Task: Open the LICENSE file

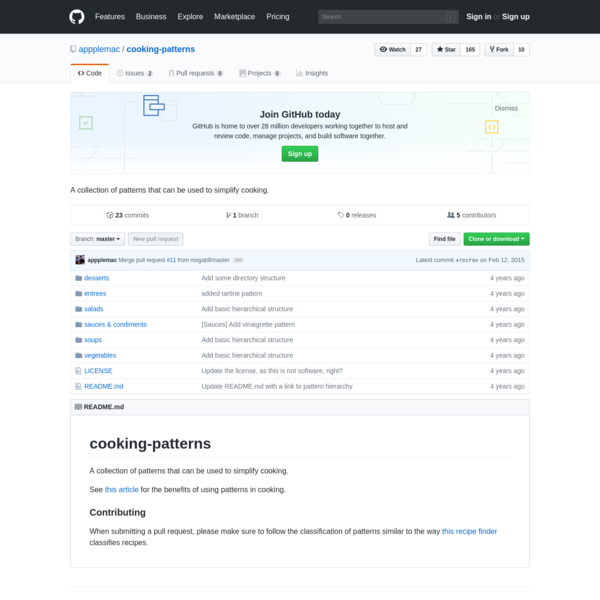Action: tap(98, 371)
